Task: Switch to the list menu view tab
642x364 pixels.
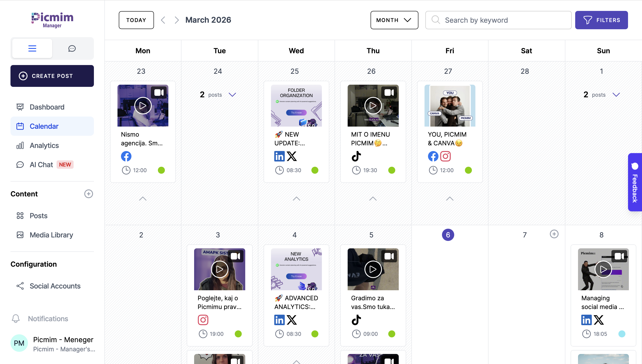Action: pyautogui.click(x=32, y=48)
